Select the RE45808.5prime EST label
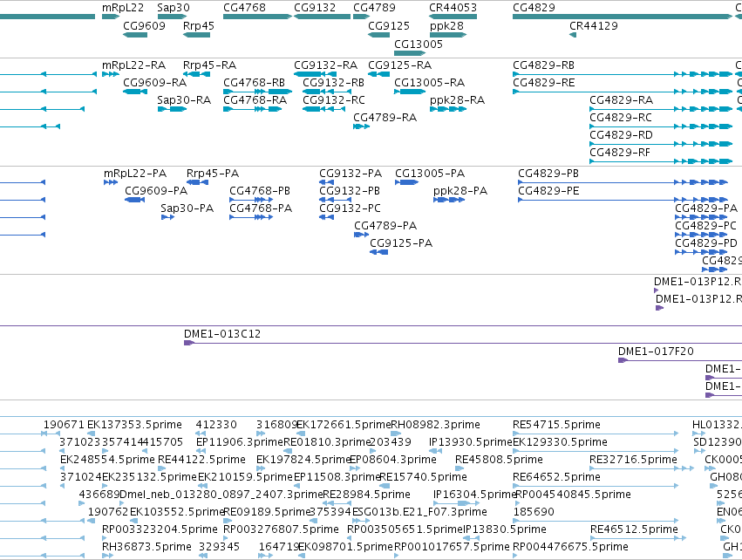This screenshot has height=560, width=742. point(499,460)
